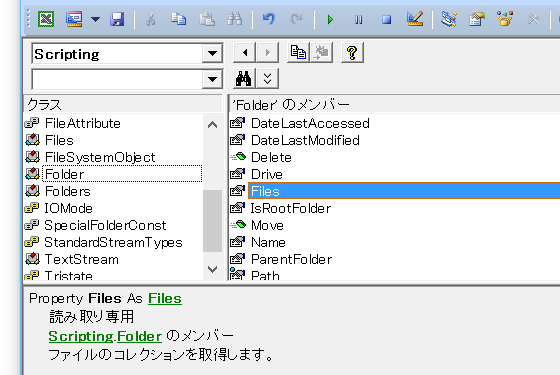Run macro with green play icon

coord(330,19)
